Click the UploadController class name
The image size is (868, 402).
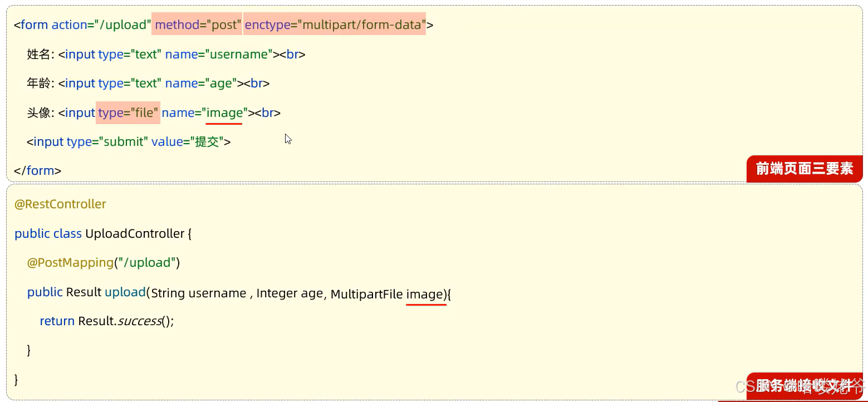coord(134,234)
